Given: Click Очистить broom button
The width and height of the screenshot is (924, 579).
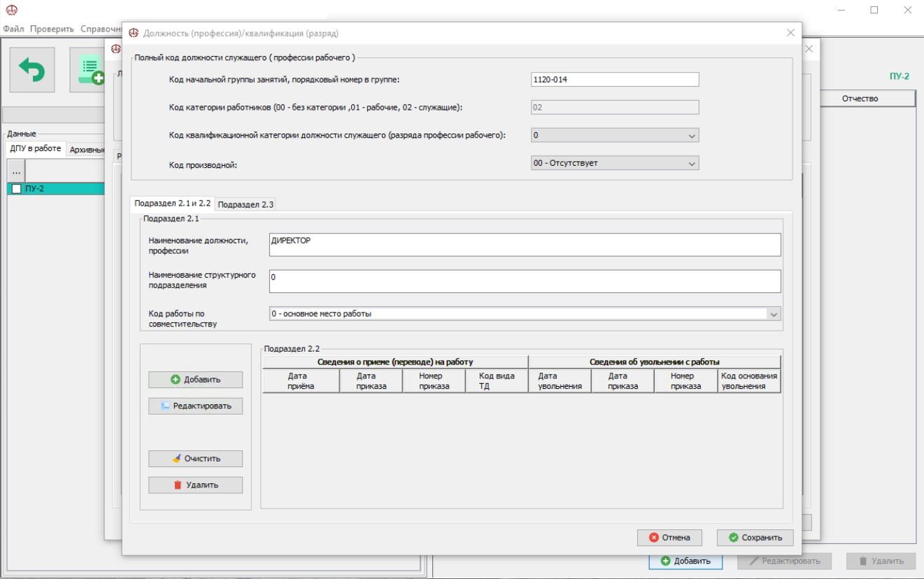Looking at the screenshot, I should [x=195, y=459].
